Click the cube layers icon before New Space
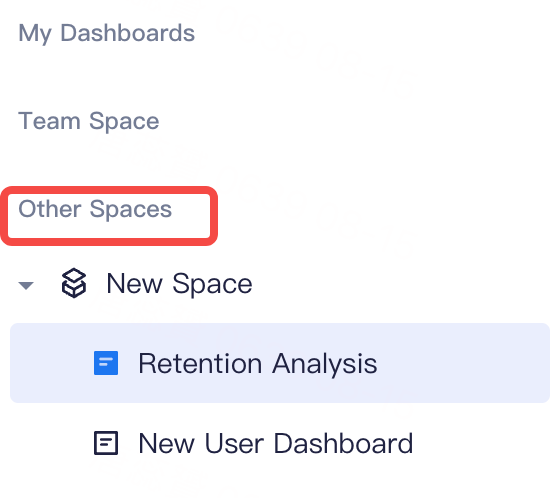 (73, 283)
